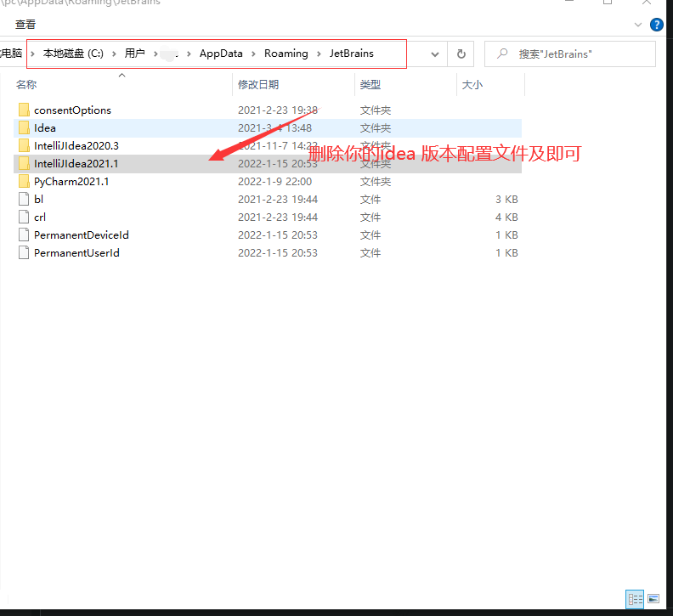Switch to large icons view layout
Viewport: 673px width, 616px height.
click(x=652, y=598)
